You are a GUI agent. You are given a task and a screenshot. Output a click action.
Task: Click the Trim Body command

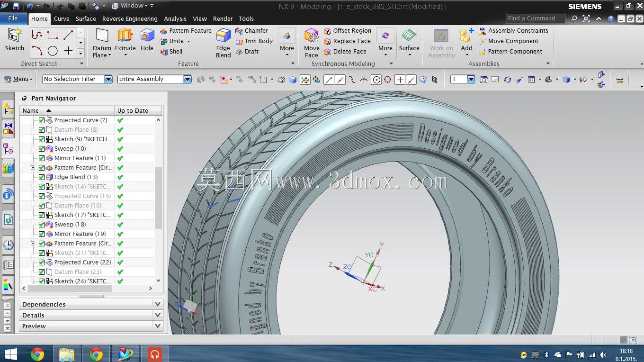pyautogui.click(x=254, y=41)
